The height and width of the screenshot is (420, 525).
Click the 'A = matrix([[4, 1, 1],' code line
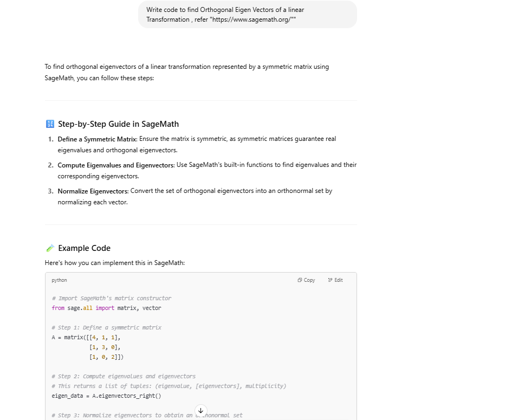[x=86, y=337]
